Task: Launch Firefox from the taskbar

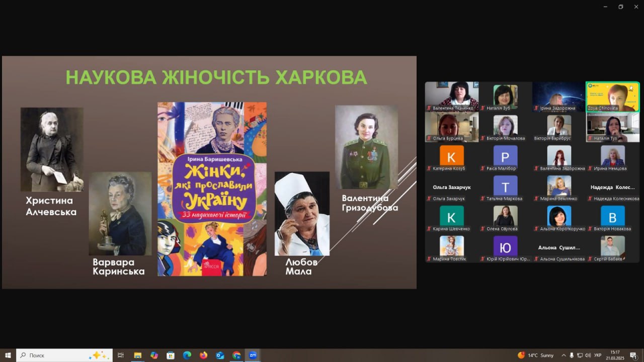Action: point(203,355)
